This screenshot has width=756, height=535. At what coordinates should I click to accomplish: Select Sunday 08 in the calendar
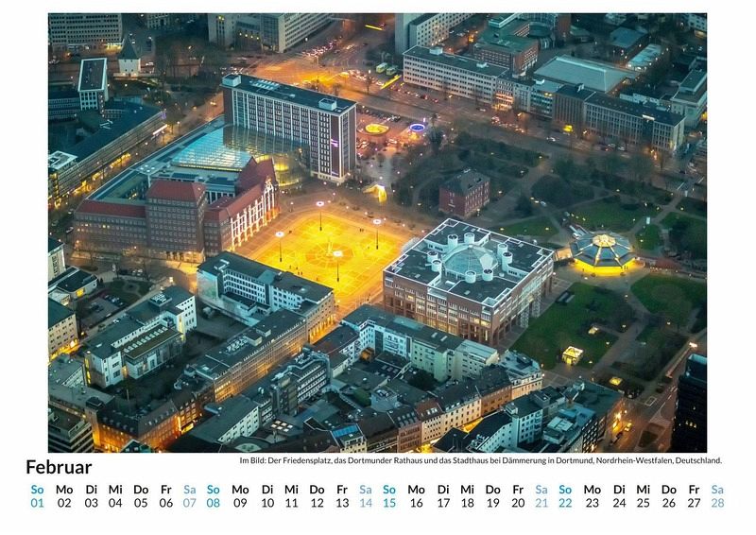tap(214, 496)
